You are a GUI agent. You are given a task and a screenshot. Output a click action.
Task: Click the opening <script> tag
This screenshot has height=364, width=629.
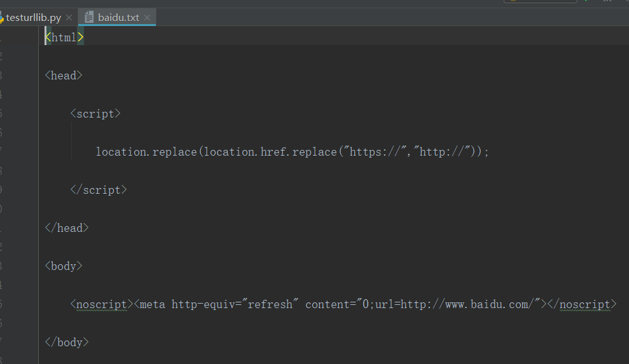[95, 114]
